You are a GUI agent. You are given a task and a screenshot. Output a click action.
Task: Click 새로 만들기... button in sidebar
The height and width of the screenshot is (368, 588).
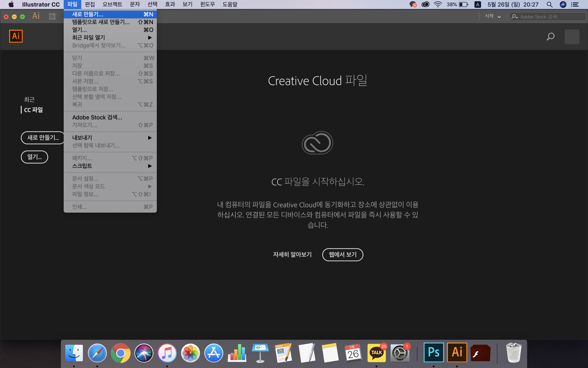coord(43,138)
